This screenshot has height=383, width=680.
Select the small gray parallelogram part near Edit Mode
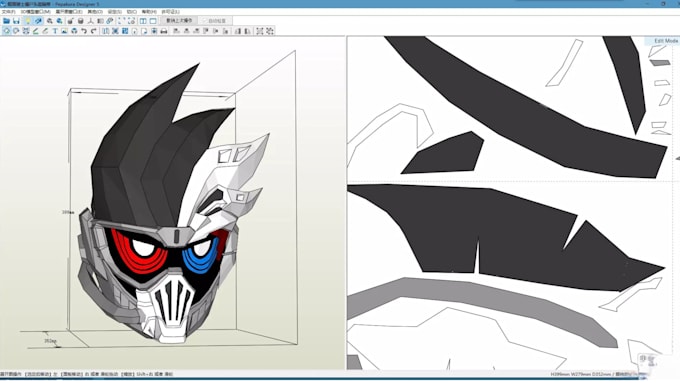[660, 63]
